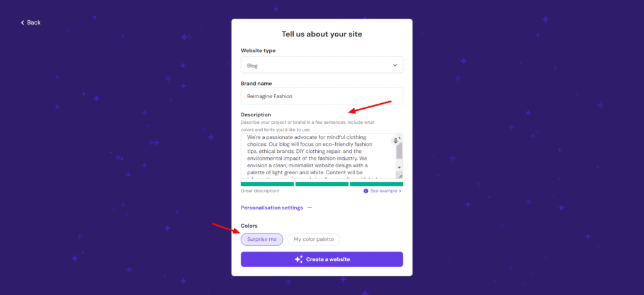Select the My color palette option
644x295 pixels.
314,239
